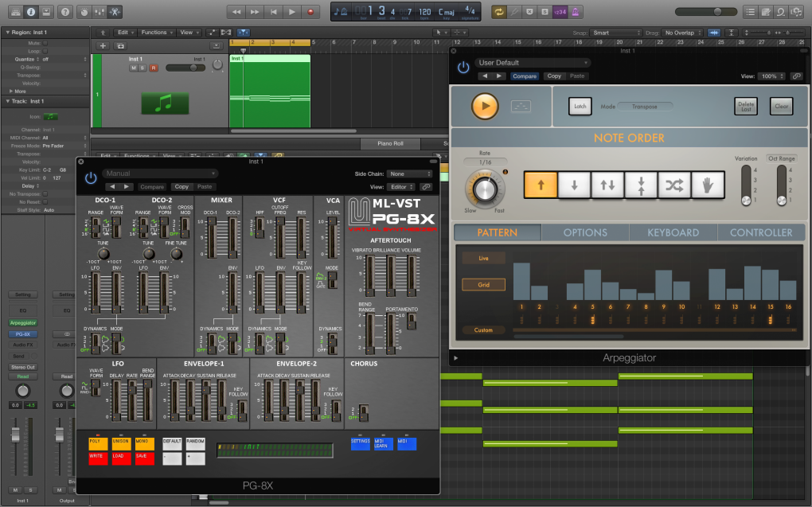812x507 pixels.
Task: Select Random note order shuffle icon
Action: tap(674, 185)
